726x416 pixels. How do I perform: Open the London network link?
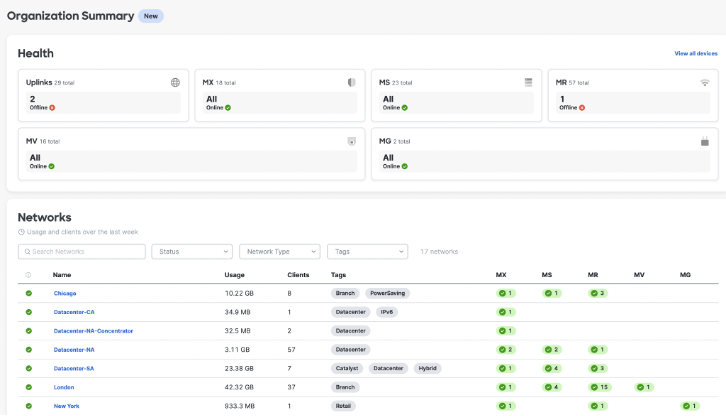[x=66, y=387]
